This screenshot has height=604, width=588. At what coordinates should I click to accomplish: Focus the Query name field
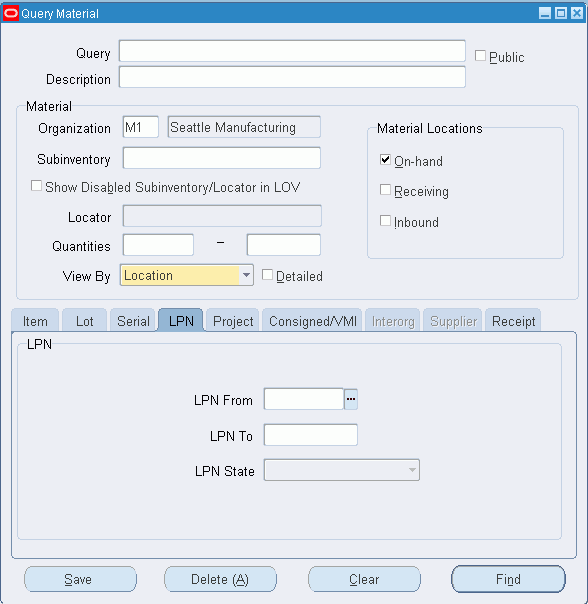point(292,51)
